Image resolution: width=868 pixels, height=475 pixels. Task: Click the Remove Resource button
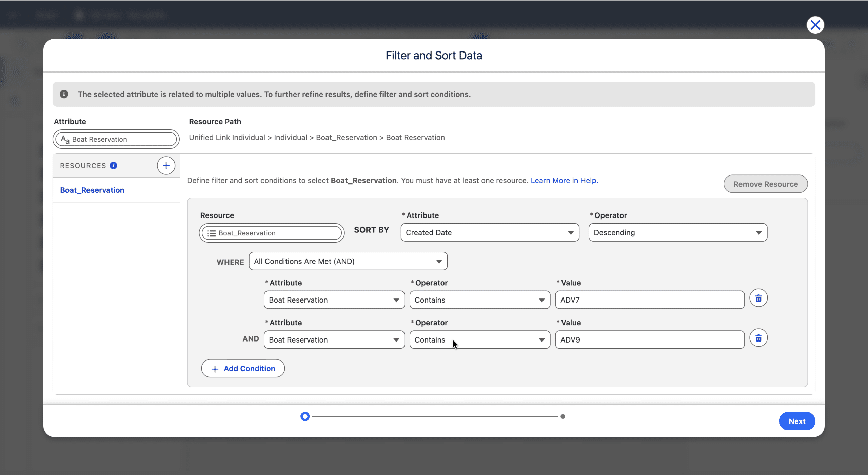coord(765,184)
